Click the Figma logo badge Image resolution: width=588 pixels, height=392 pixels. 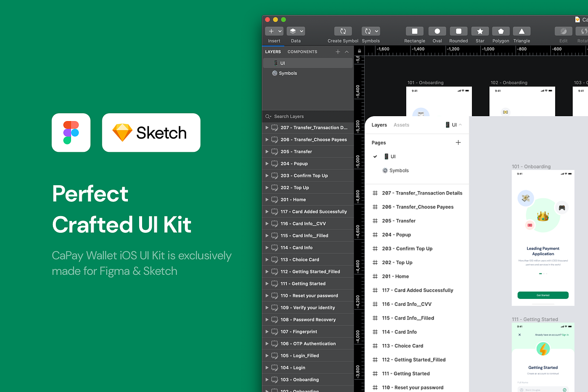click(x=71, y=133)
